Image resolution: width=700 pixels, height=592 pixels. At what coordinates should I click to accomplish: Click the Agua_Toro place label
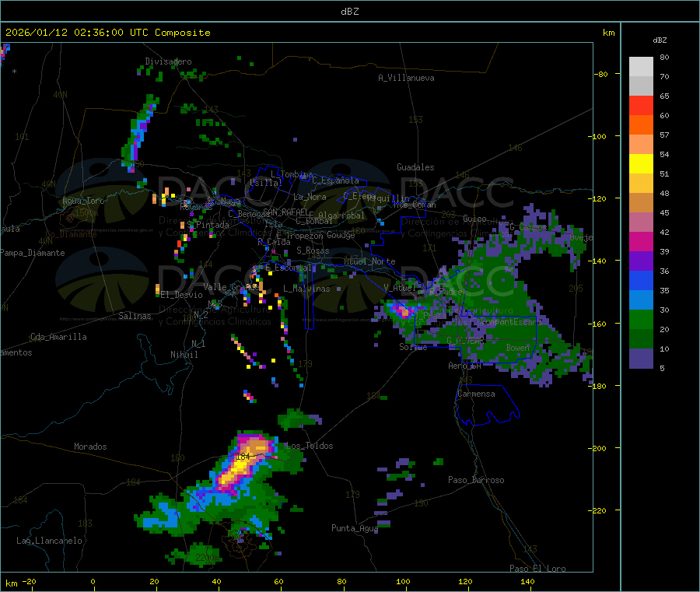click(83, 201)
